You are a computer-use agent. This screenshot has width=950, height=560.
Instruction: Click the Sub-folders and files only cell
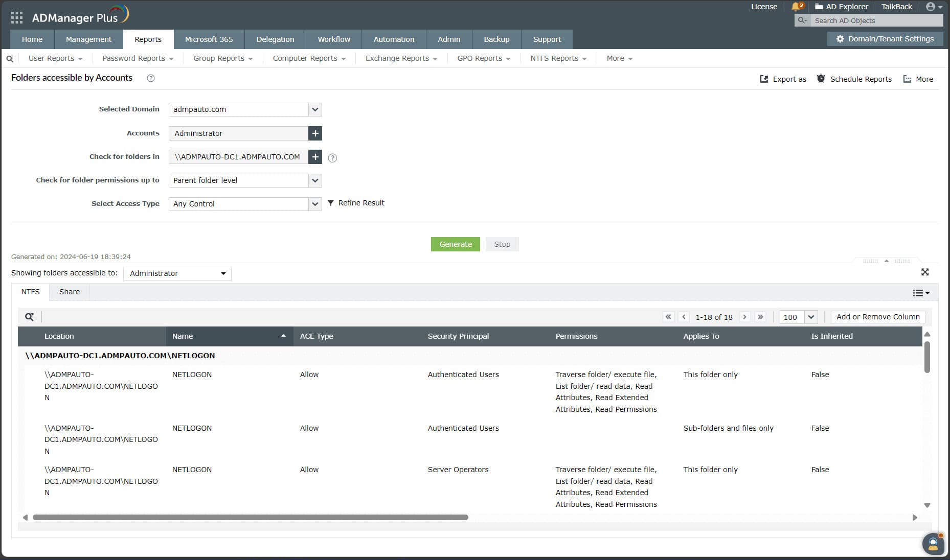pos(728,428)
